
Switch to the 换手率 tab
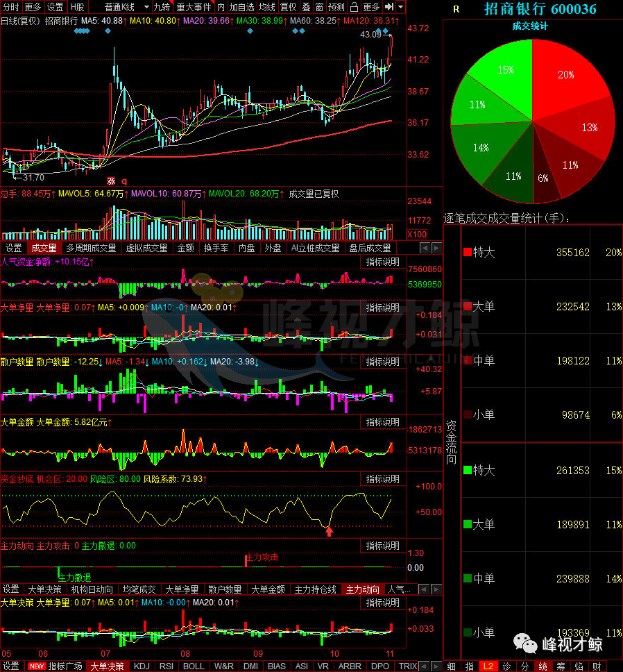[216, 248]
